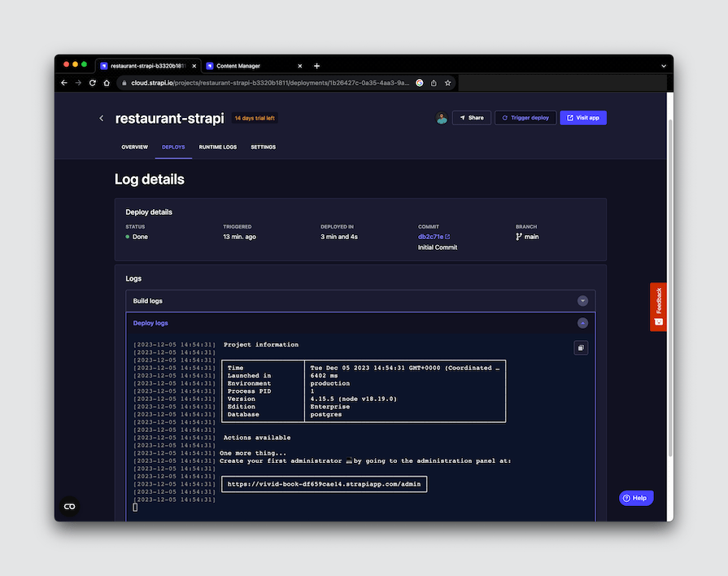Viewport: 728px width, 576px height.
Task: Expand the Build logs section
Action: [582, 300]
